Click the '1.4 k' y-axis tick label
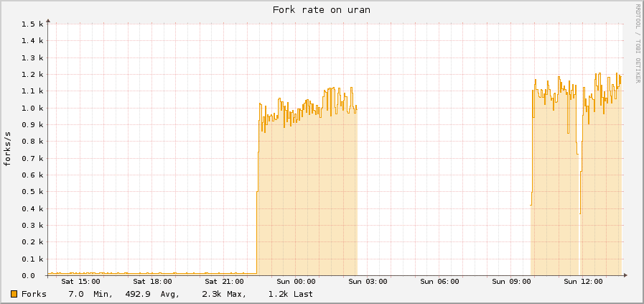The width and height of the screenshot is (644, 304). click(32, 41)
